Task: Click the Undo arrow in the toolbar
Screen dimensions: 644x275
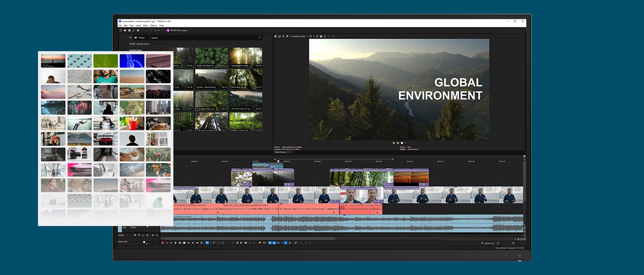Action: click(x=155, y=30)
